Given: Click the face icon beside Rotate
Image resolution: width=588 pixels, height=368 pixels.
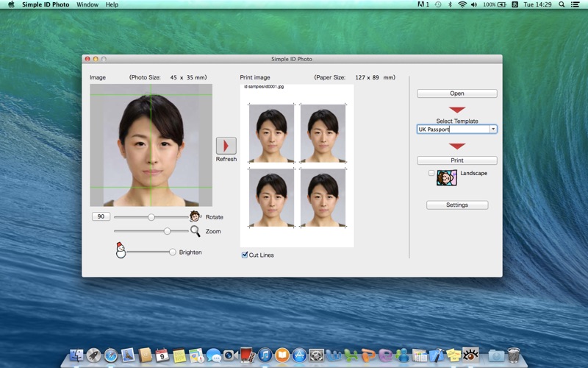Looking at the screenshot, I should 195,216.
